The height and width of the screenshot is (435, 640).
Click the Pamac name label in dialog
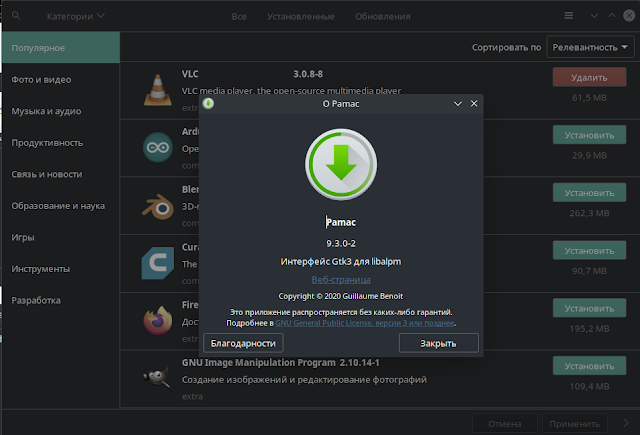point(341,222)
